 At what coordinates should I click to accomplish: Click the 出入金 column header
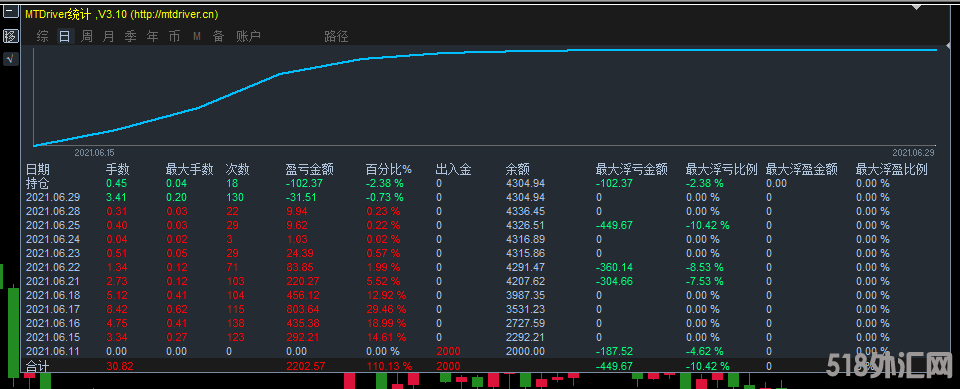pos(454,169)
